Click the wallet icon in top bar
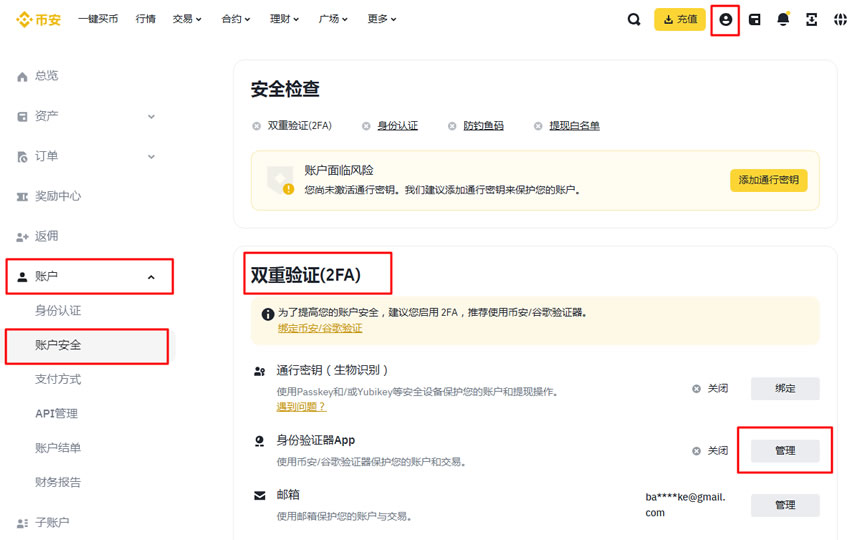The image size is (850, 540). coord(755,19)
